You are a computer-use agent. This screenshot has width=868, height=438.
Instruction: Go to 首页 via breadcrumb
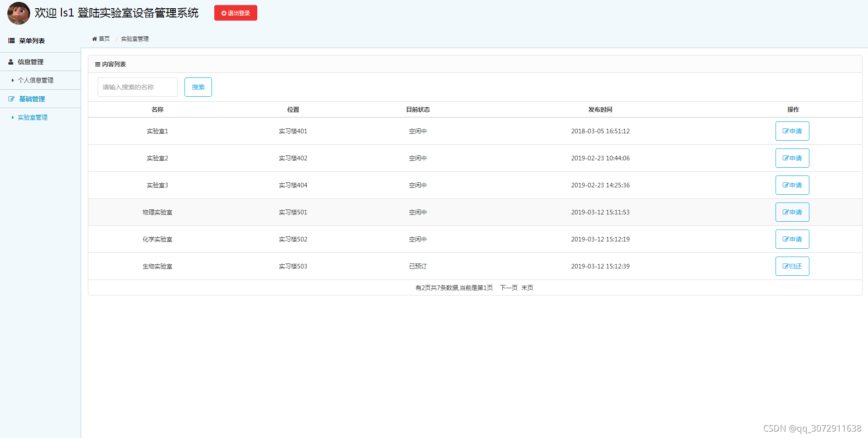pyautogui.click(x=104, y=39)
